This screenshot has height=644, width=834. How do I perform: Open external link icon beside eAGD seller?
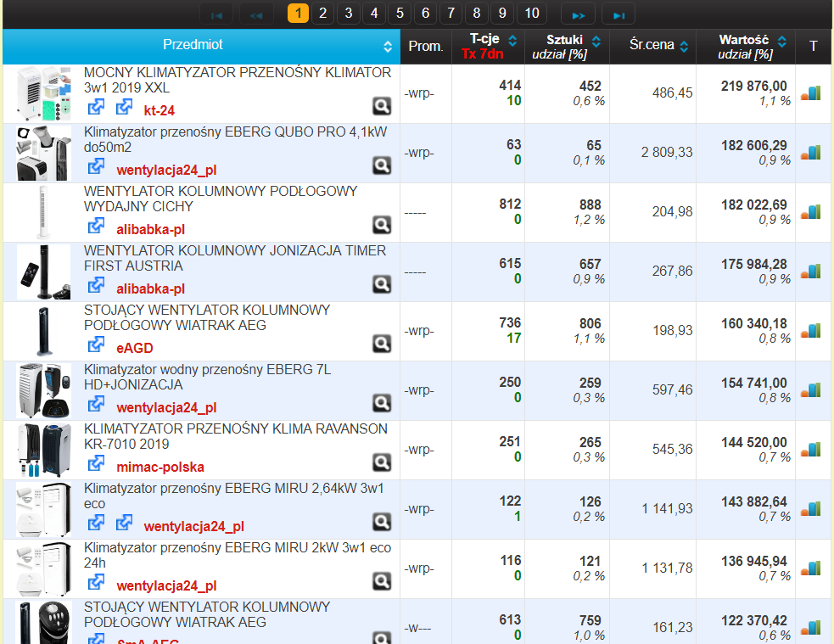96,344
